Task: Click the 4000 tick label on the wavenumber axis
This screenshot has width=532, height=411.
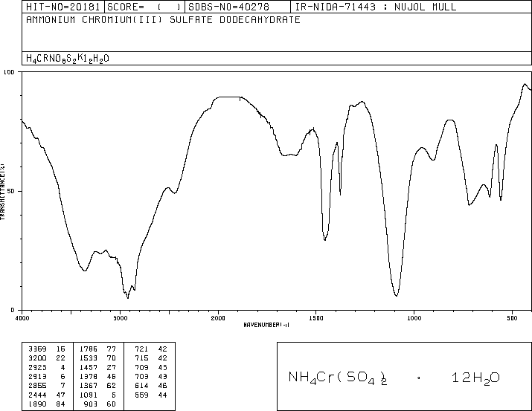Action: tap(22, 318)
